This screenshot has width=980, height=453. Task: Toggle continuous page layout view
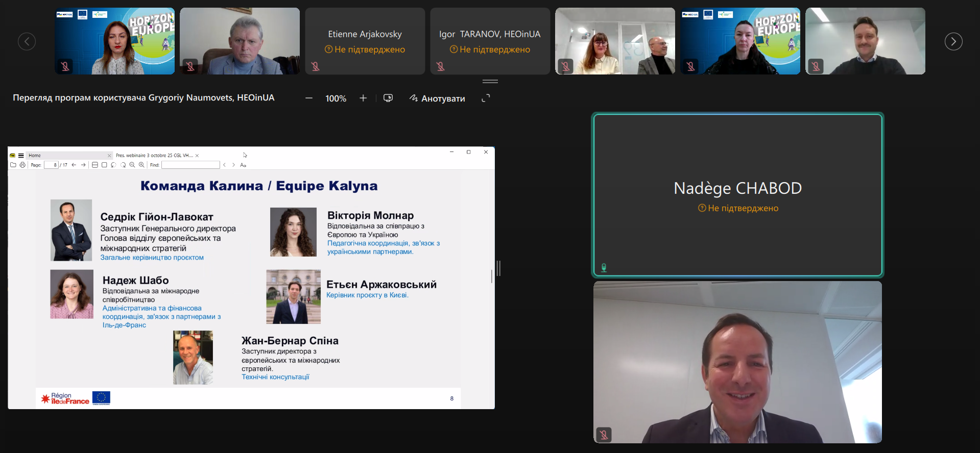point(95,165)
